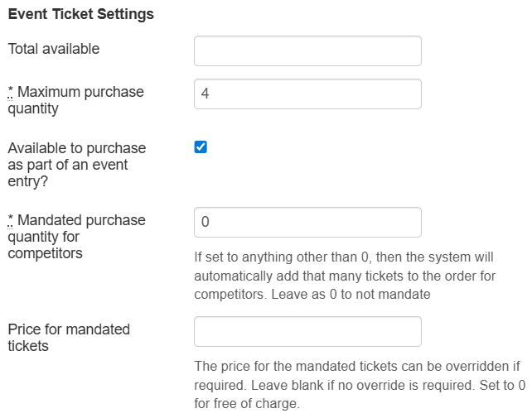Uncheck Available to purchase with event entry

click(201, 147)
